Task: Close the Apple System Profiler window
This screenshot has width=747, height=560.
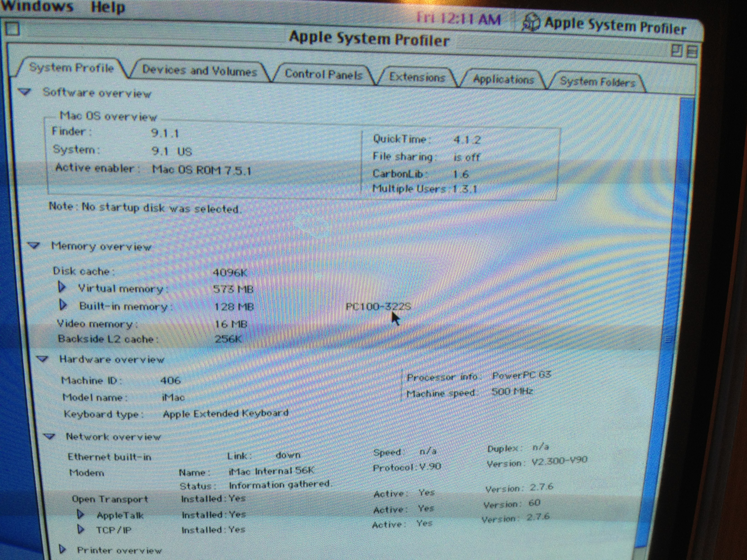Action: tap(13, 29)
